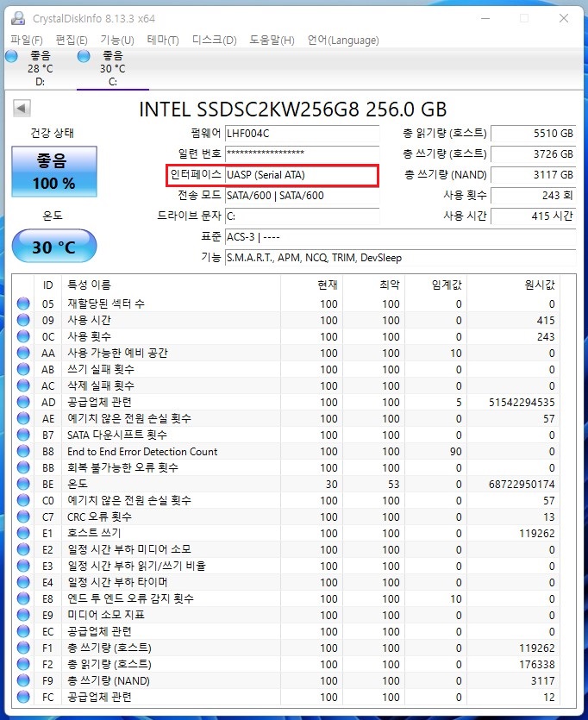Image resolution: width=588 pixels, height=720 pixels.
Task: Click status orb of attribute B7 row
Action: click(x=23, y=435)
